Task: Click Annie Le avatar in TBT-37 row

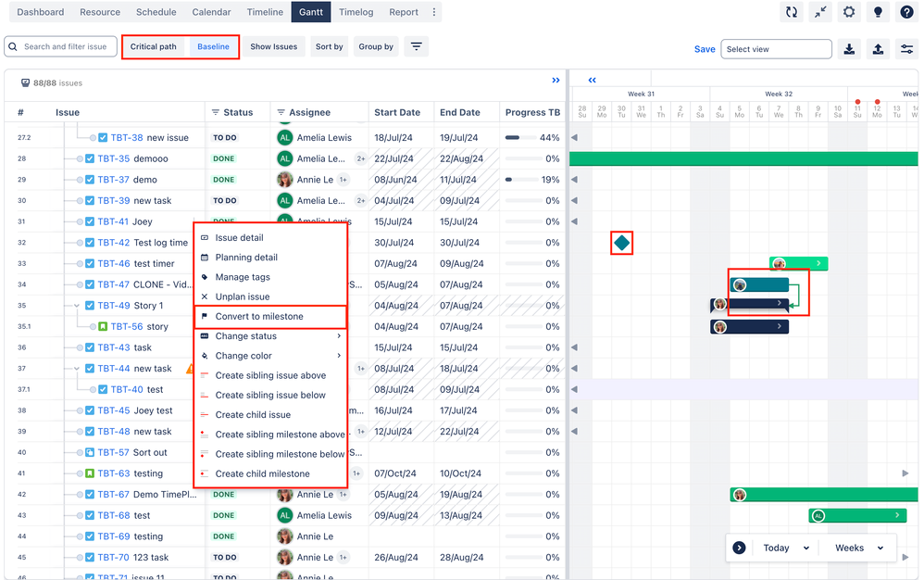Action: coord(285,180)
